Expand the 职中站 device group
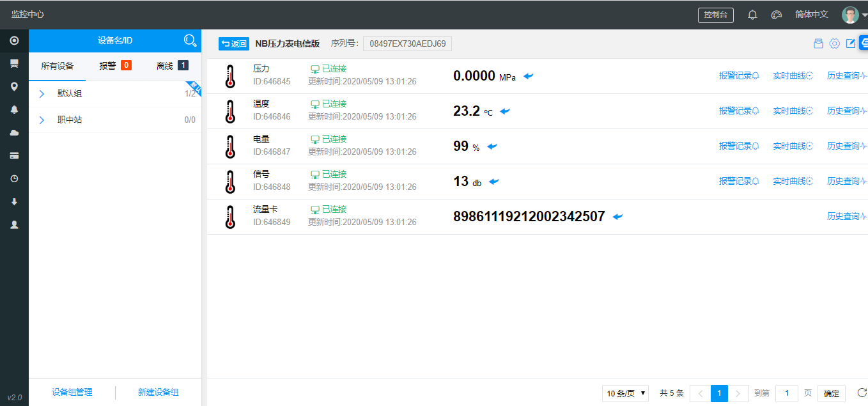Viewport: 868px width, 406px height. pos(42,120)
